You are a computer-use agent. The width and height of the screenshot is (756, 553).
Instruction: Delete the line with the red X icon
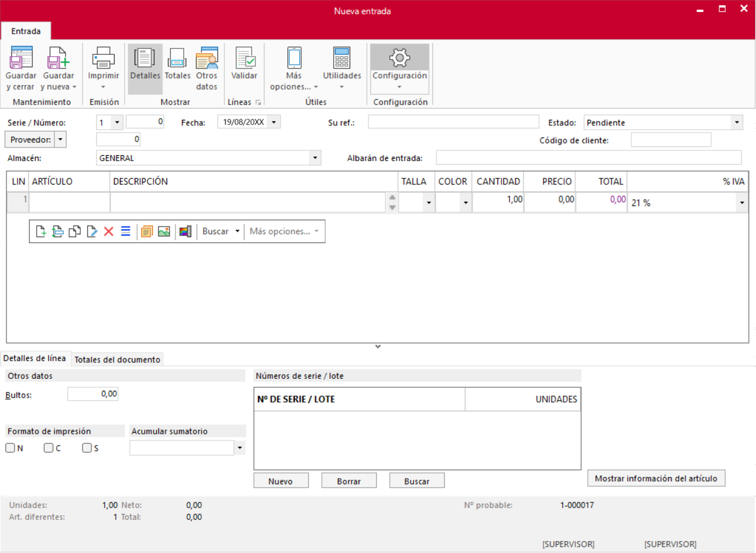109,231
